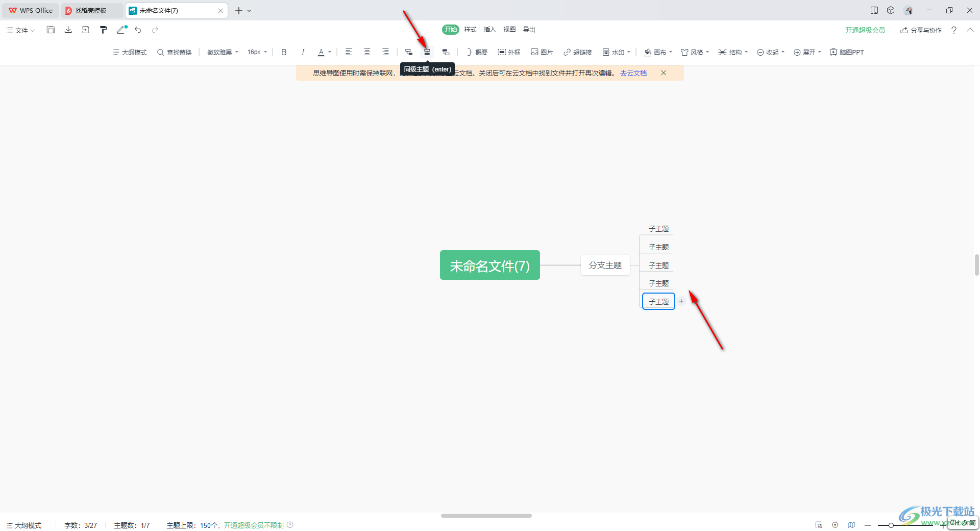Insert a sibling topic (同级主题)
This screenshot has width=980, height=531.
(x=427, y=52)
